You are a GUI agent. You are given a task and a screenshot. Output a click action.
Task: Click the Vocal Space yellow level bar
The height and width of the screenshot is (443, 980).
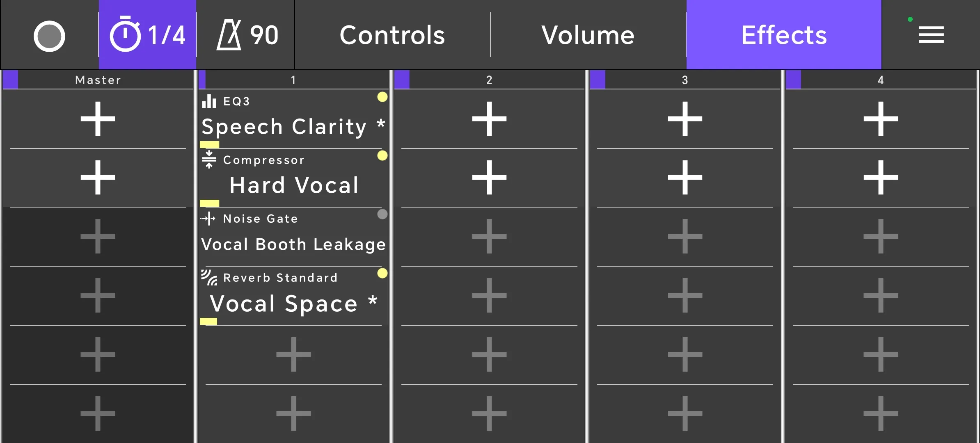click(x=208, y=322)
